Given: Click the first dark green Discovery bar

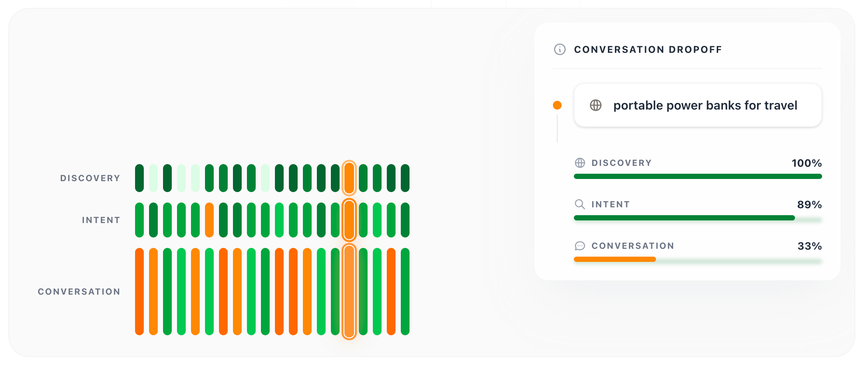Looking at the screenshot, I should coord(139,178).
